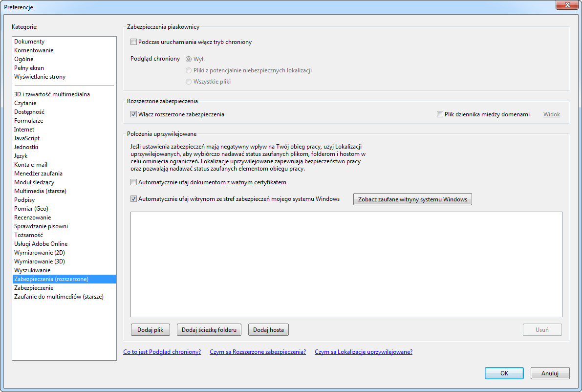Click the 'Usuń' button

click(x=542, y=329)
